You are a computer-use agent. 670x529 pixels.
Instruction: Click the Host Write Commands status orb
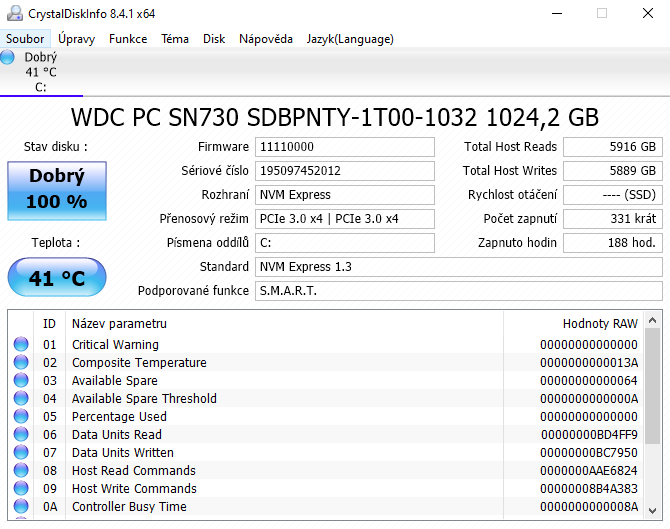click(x=21, y=489)
